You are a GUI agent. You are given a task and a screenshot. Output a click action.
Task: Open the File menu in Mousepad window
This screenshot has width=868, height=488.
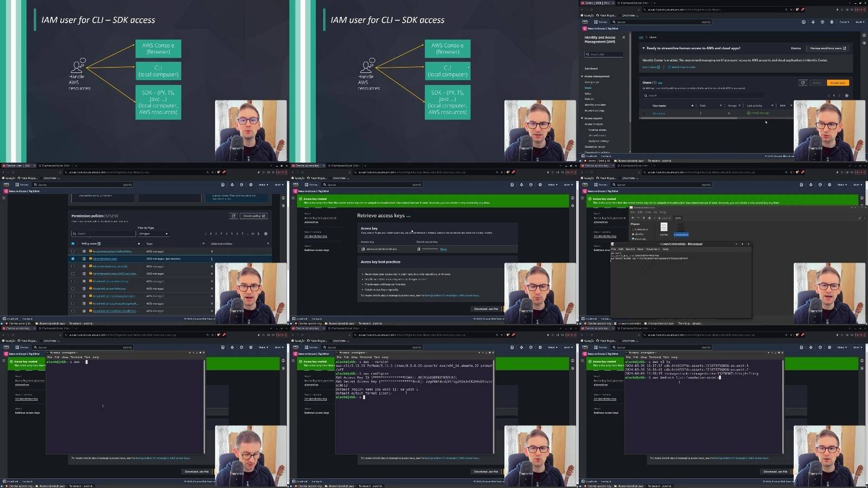pyautogui.click(x=614, y=249)
